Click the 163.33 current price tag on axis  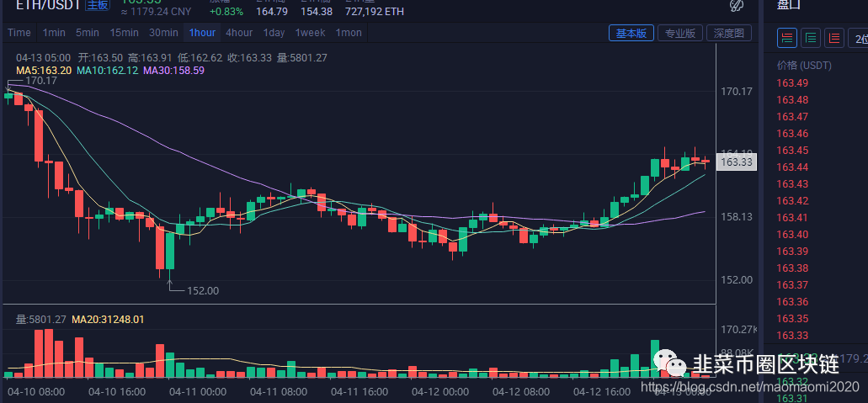pyautogui.click(x=737, y=162)
